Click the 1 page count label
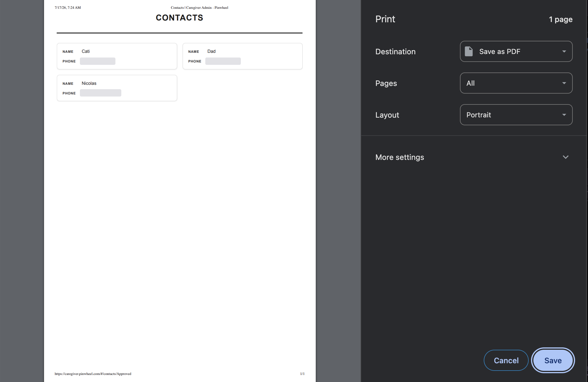The height and width of the screenshot is (382, 588). point(561,19)
